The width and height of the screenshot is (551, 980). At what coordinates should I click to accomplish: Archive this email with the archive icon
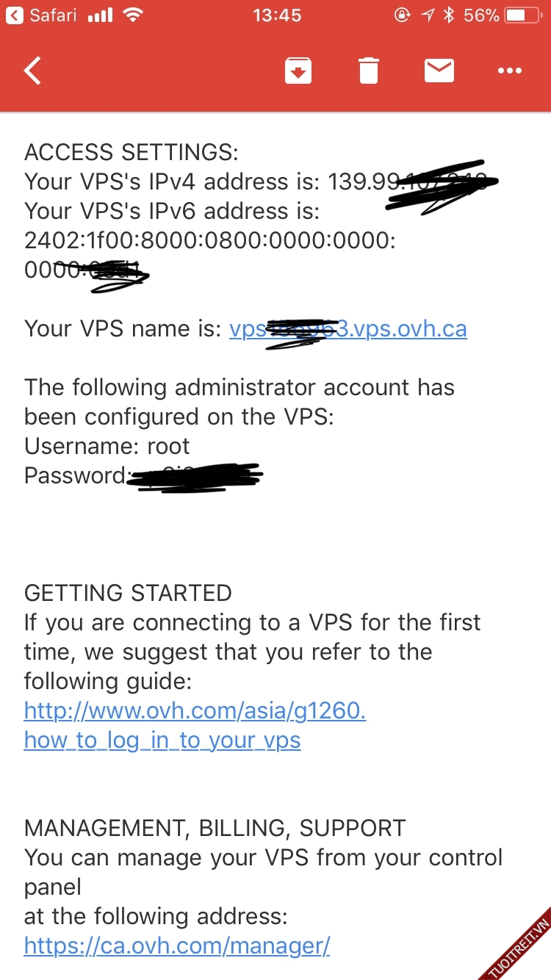pyautogui.click(x=298, y=71)
